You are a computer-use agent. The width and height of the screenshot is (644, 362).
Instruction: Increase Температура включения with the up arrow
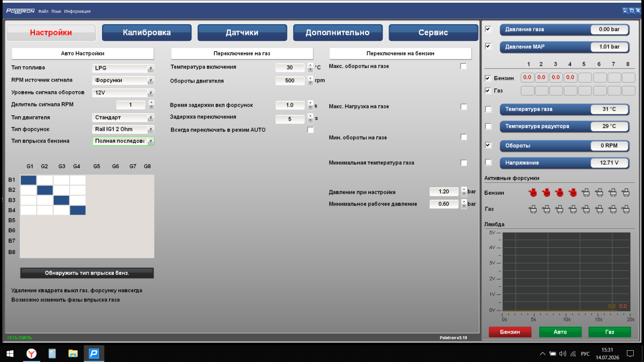point(310,65)
